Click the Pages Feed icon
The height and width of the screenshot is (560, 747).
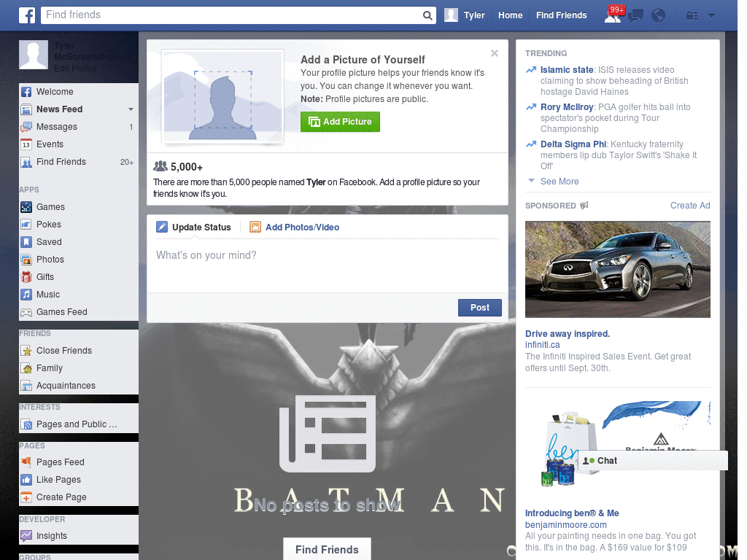26,462
